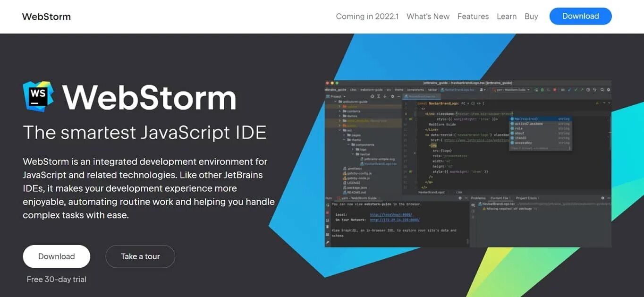Click the undo arrow icon in IDE toolbar
The width and height of the screenshot is (644, 297).
point(594,90)
